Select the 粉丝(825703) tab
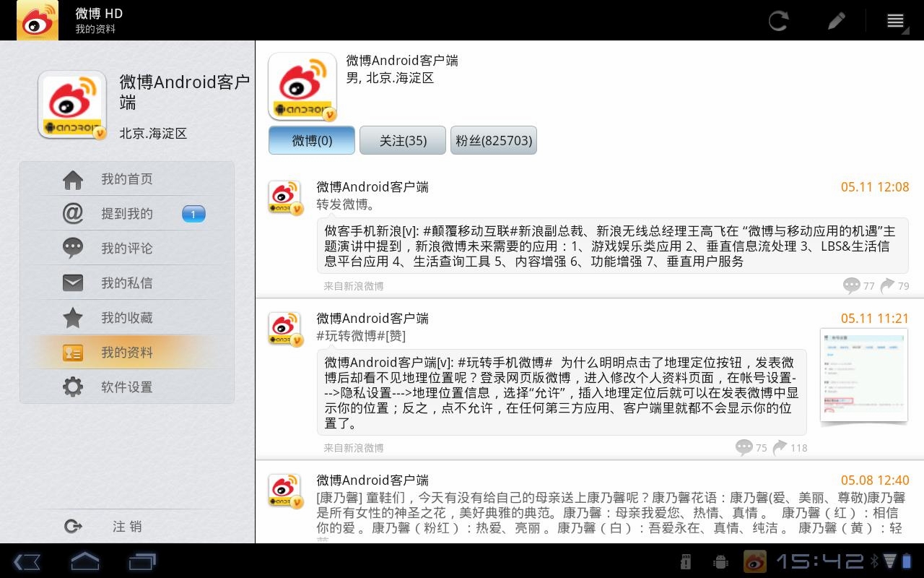The width and height of the screenshot is (924, 578). click(x=494, y=140)
